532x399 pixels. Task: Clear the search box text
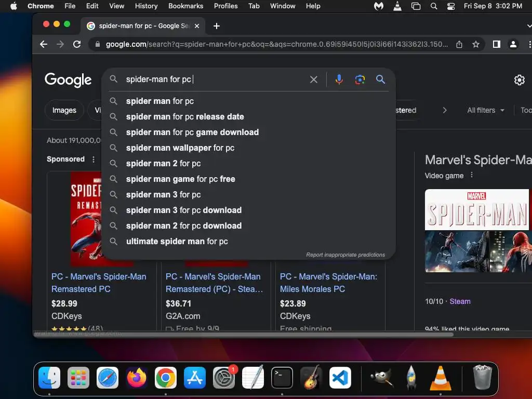[x=313, y=79]
